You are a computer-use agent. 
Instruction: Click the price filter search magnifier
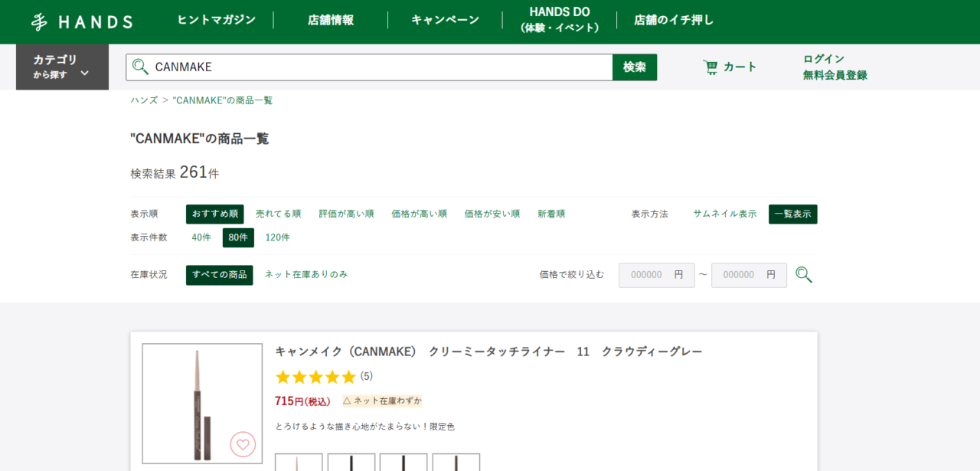[803, 275]
